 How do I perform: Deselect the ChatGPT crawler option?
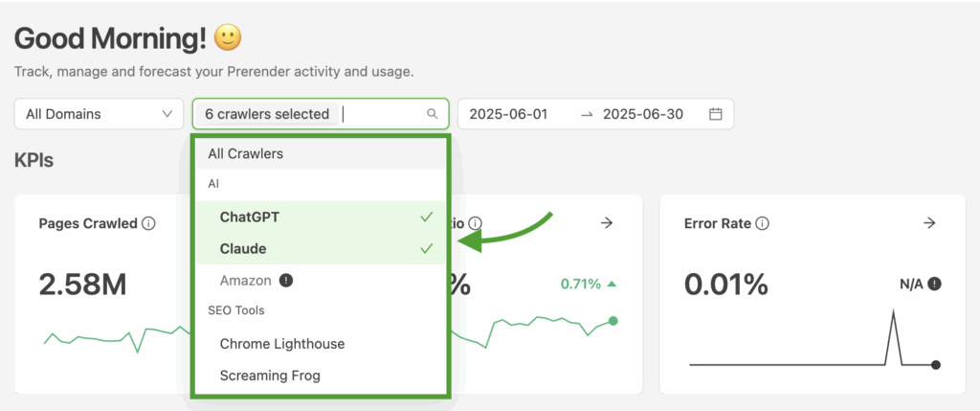pos(321,217)
